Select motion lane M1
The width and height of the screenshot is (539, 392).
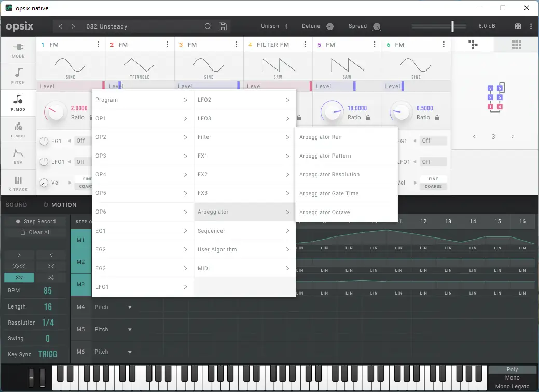tap(81, 240)
